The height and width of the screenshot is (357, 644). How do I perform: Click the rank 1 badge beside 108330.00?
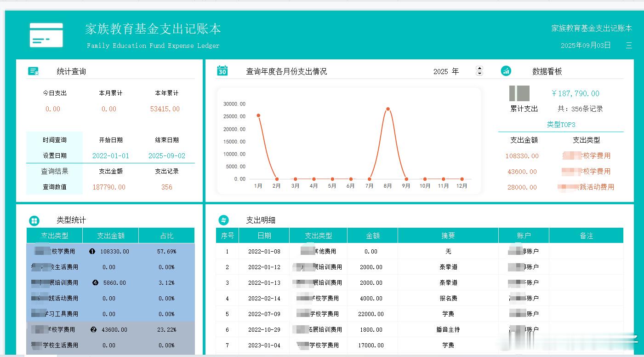click(92, 252)
